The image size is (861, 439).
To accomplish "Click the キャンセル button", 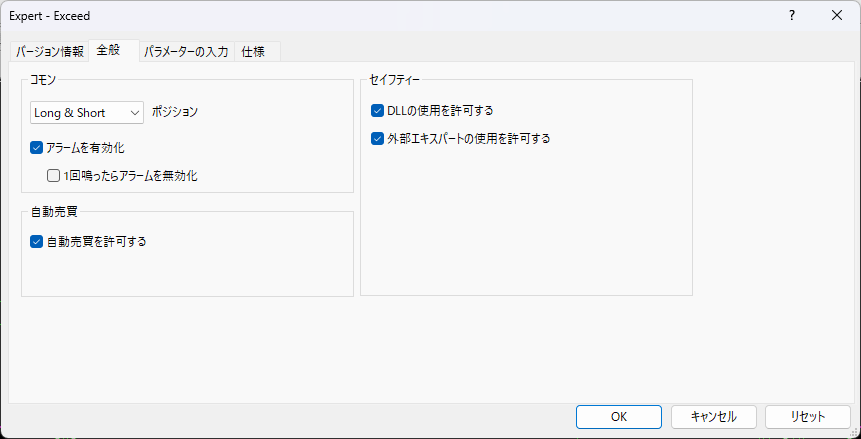I will 714,417.
